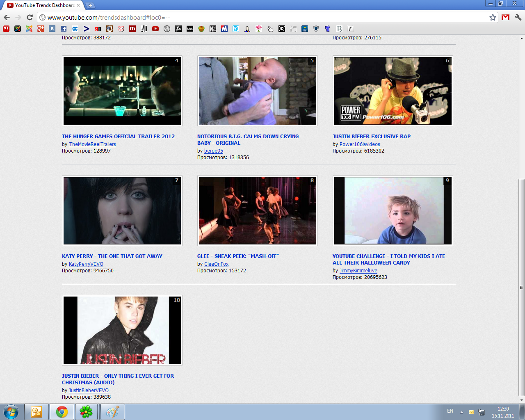The image size is (525, 420).
Task: Open the Paint taskbar icon
Action: click(112, 412)
